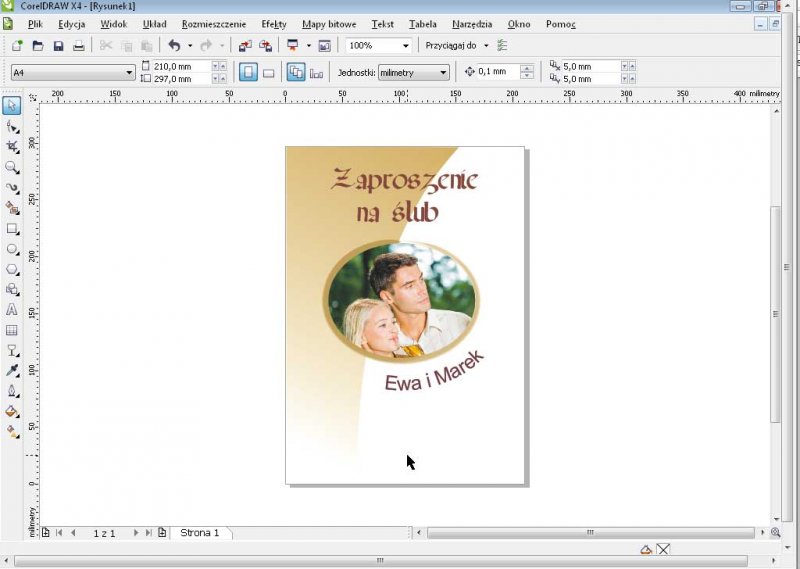Open the A4 paper size dropdown
This screenshot has width=800, height=569.
129,73
